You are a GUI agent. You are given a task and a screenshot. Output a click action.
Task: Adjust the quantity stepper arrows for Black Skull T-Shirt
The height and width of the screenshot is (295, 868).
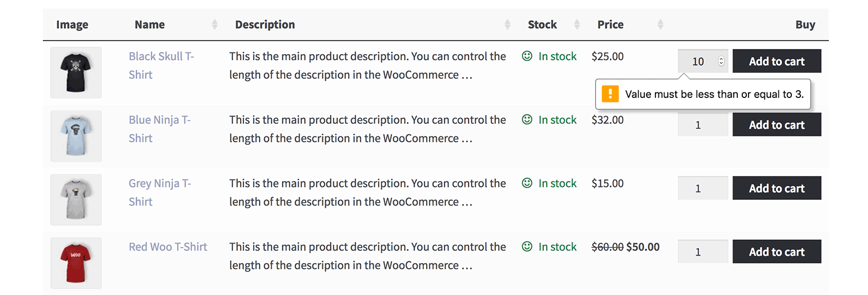coord(721,61)
